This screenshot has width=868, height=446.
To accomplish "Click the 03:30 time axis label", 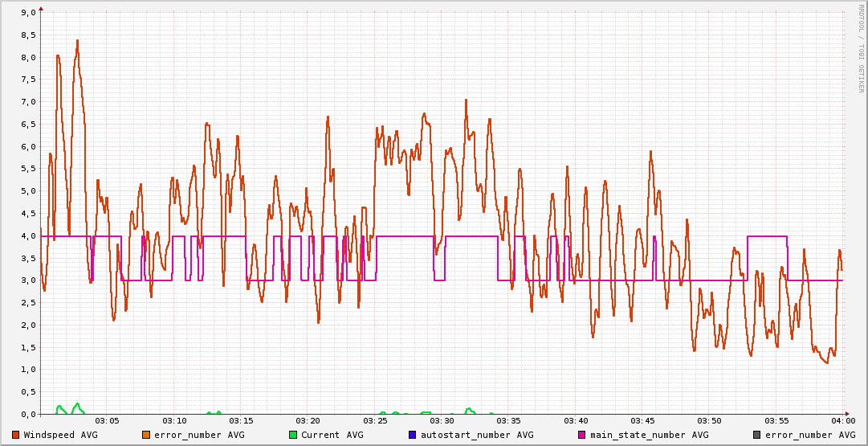I will click(x=442, y=421).
